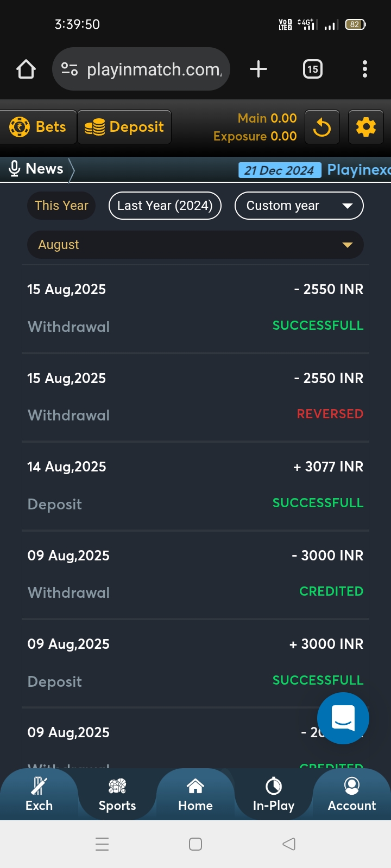Tap the News microphone icon

point(15,169)
